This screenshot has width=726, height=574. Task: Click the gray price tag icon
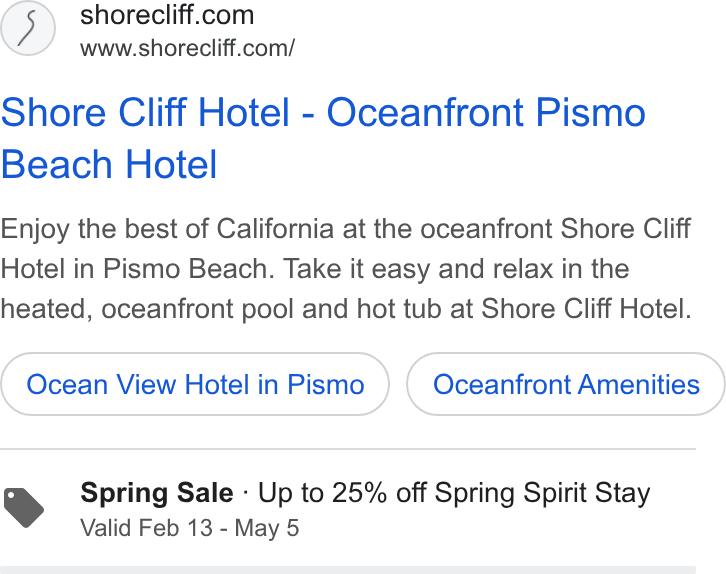click(x=24, y=507)
